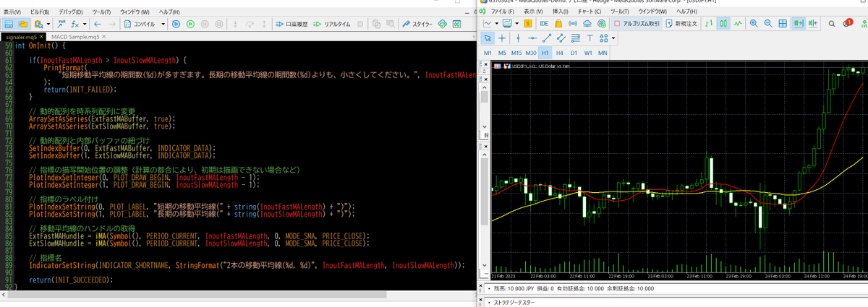Expand the chart type dropdown in MetaTrader
The image size is (868, 307).
tap(497, 24)
